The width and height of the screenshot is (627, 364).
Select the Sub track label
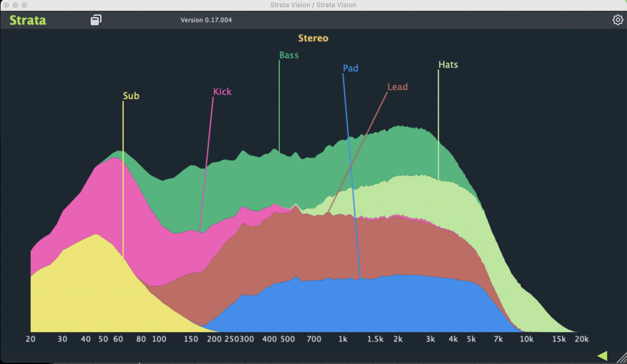coord(131,96)
